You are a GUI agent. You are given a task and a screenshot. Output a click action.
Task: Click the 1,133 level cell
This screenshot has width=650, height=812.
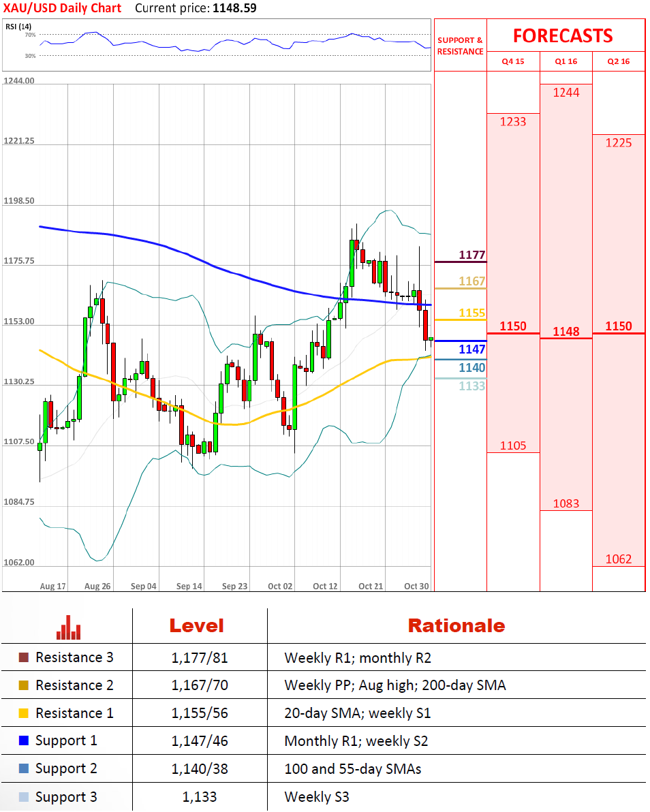(200, 797)
